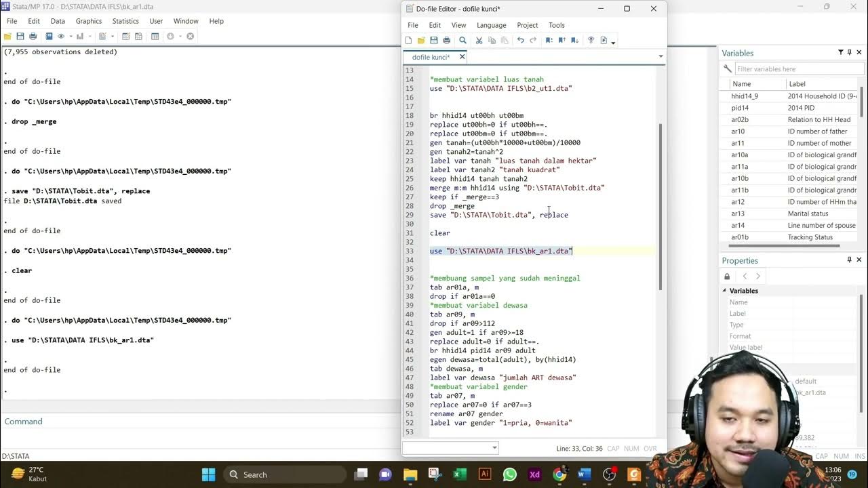Screen dimensions: 868x488
Task: Print results from Stata main toolbar
Action: click(x=33, y=36)
